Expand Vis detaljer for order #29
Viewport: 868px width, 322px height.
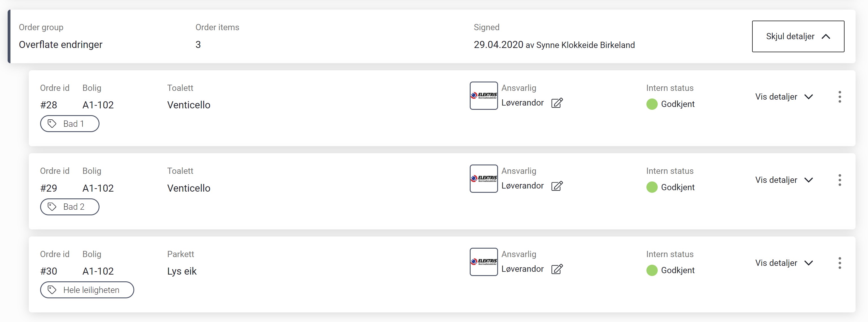[784, 180]
